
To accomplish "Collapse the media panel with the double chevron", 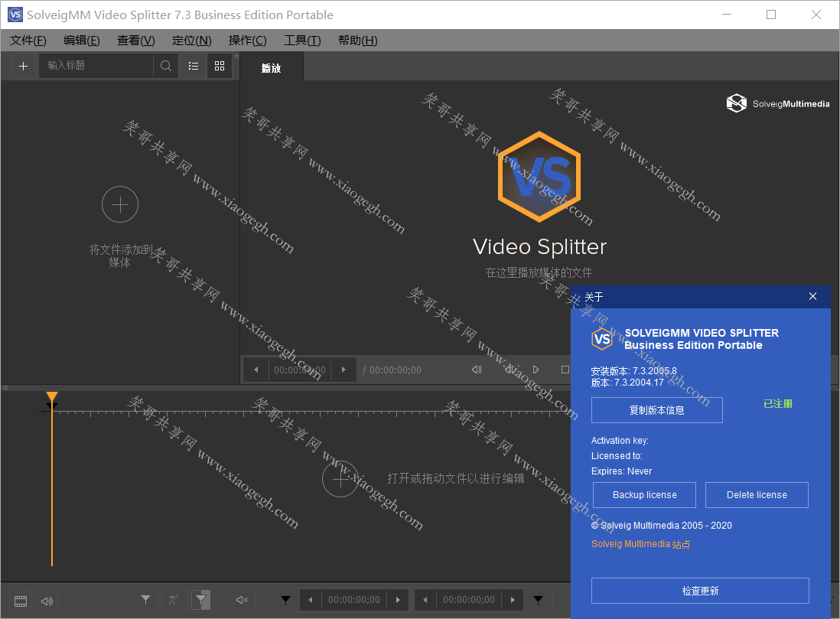I will pyautogui.click(x=236, y=56).
